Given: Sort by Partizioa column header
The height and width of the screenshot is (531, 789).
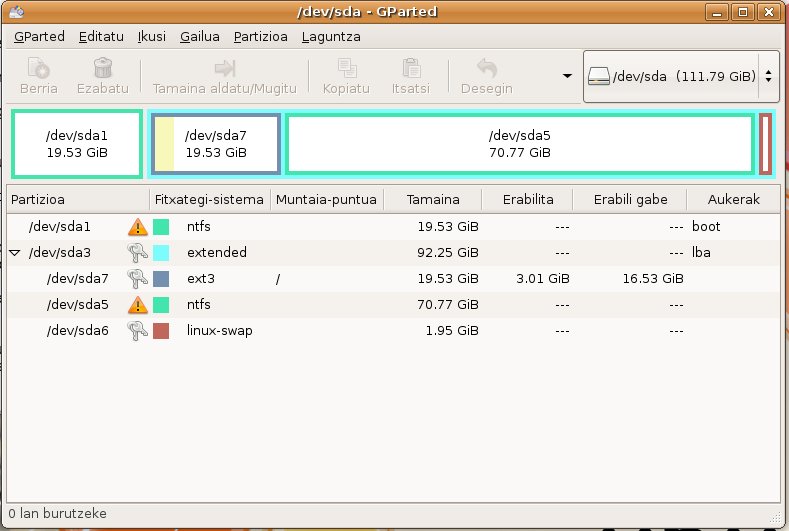Looking at the screenshot, I should pyautogui.click(x=78, y=200).
